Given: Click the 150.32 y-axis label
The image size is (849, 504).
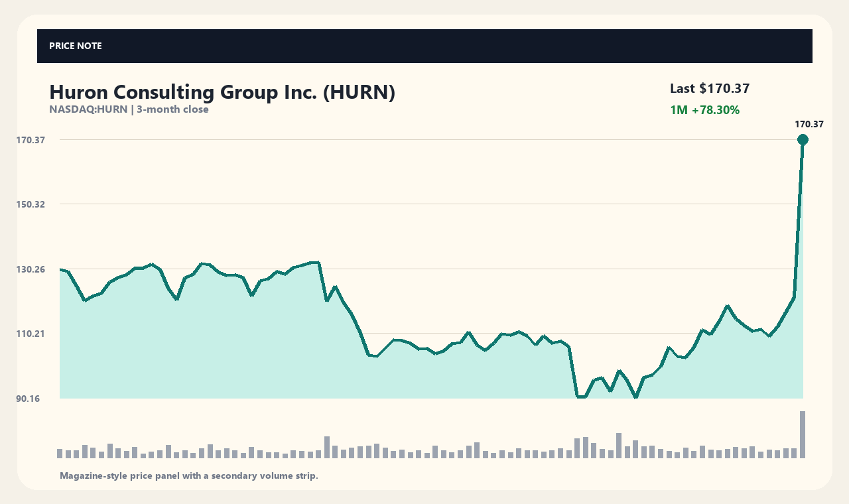Looking at the screenshot, I should [31, 204].
